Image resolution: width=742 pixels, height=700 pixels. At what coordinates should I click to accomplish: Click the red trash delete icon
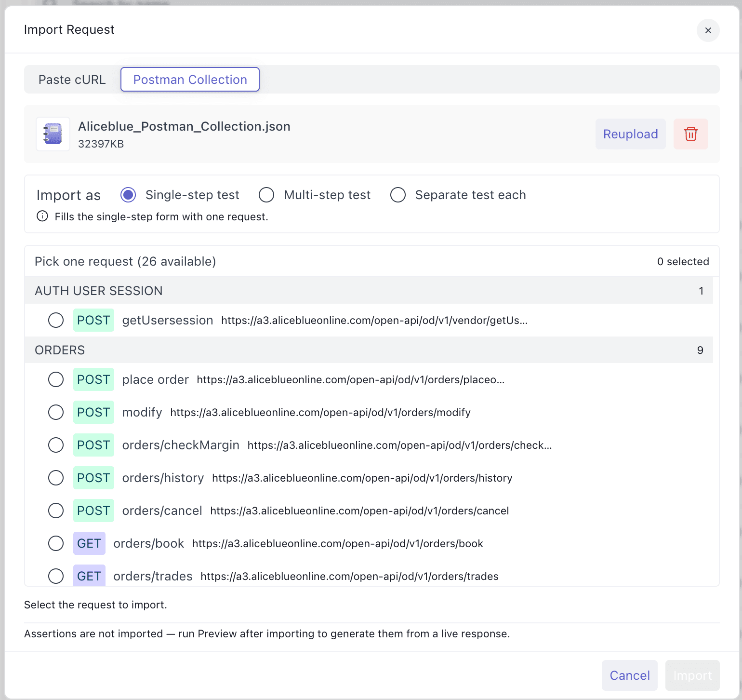pos(690,134)
